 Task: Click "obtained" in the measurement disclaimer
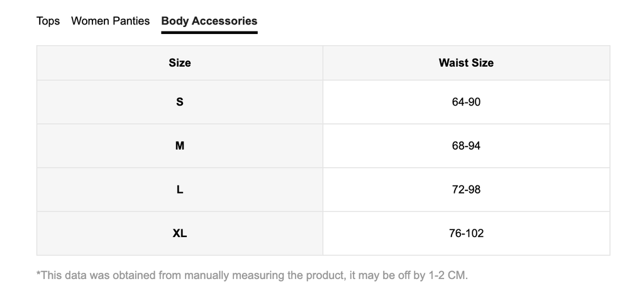(133, 275)
